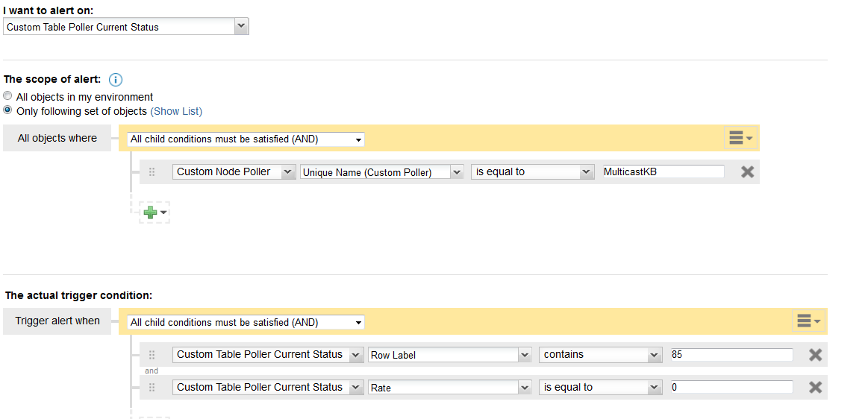Image resolution: width=868 pixels, height=419 pixels.
Task: Open the trigger AND condition dropdown
Action: click(x=246, y=322)
